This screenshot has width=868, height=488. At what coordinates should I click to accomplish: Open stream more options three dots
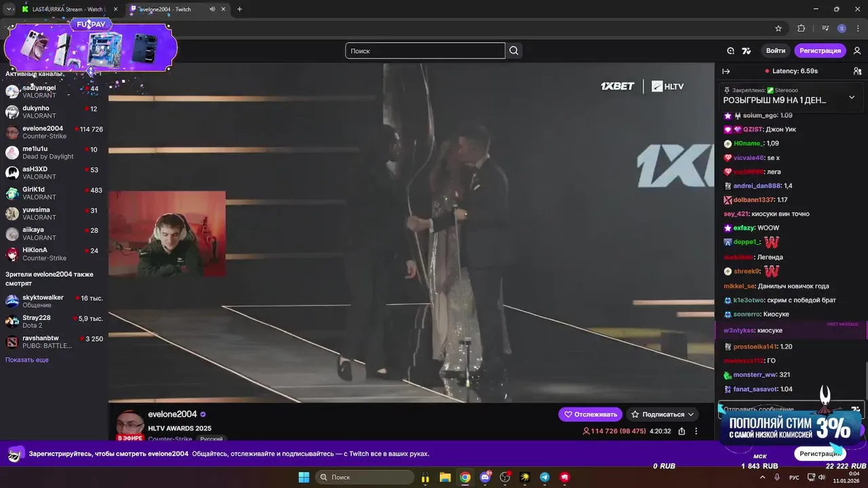point(696,431)
